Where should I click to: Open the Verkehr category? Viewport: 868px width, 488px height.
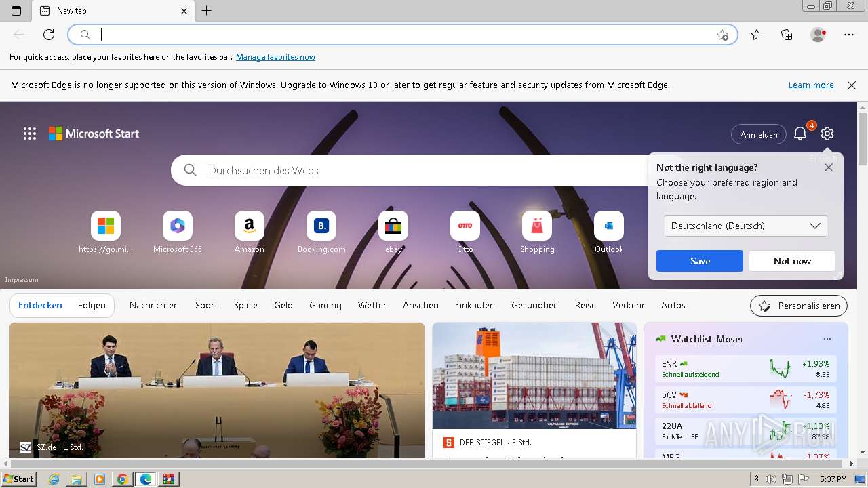(x=629, y=306)
